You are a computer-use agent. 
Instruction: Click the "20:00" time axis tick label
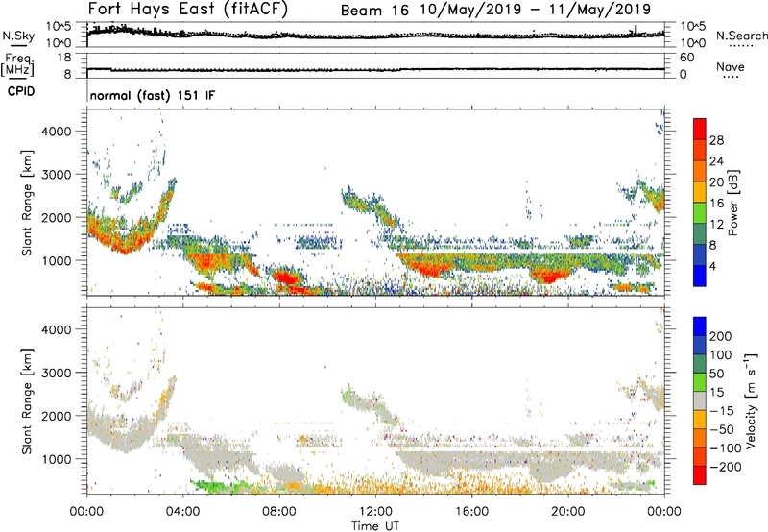(568, 512)
